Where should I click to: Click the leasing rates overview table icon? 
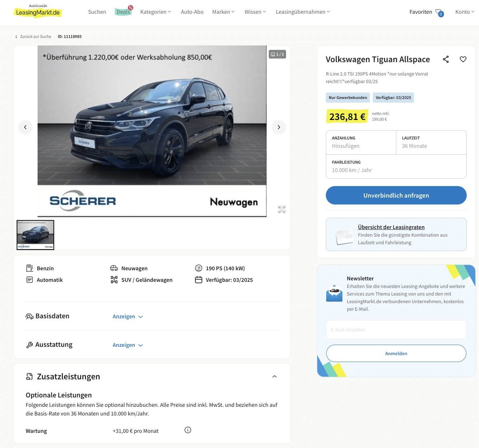pos(344,237)
